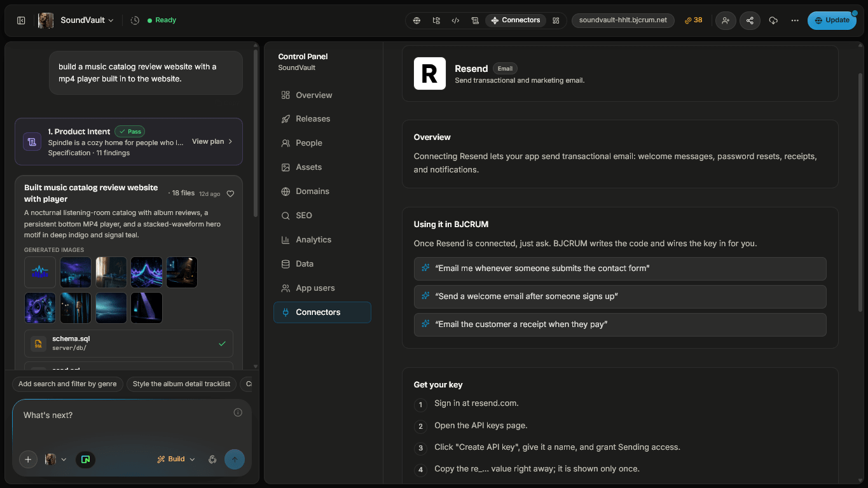Expand the SoundVault project dropdown
The width and height of the screenshot is (868, 488).
pyautogui.click(x=87, y=20)
